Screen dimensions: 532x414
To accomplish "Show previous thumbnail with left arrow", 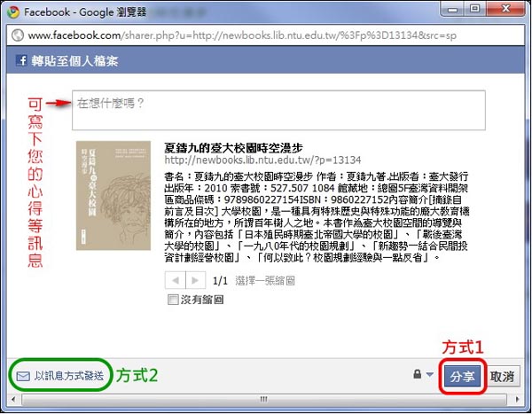I will click(175, 280).
